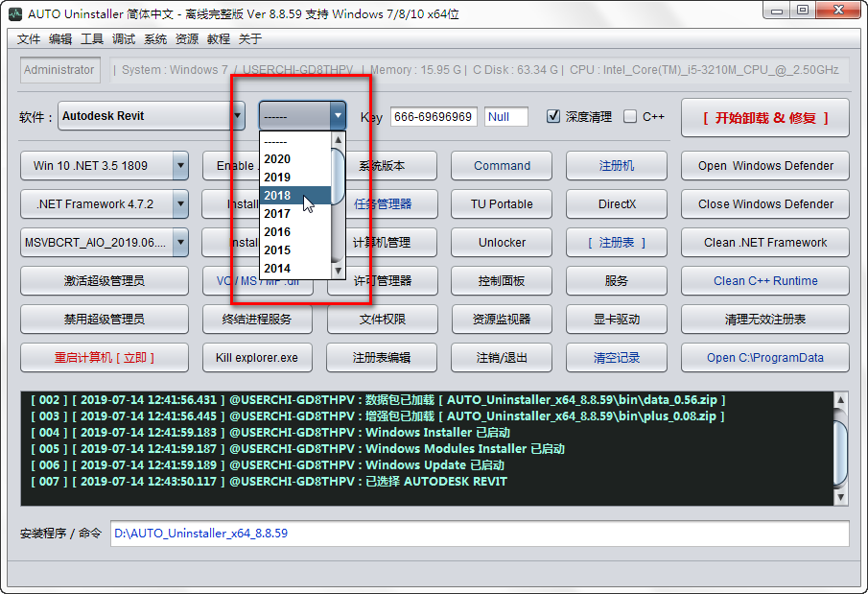Click 终结进程服务 button

257,320
